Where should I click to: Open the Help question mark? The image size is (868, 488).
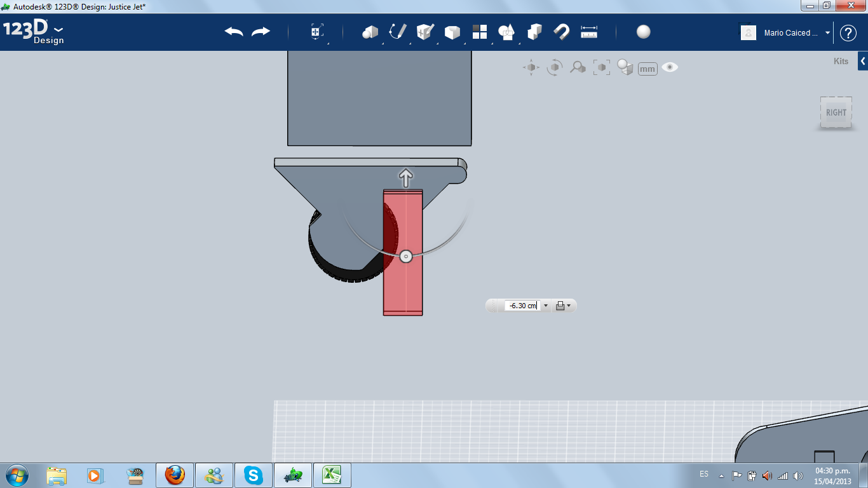point(848,33)
